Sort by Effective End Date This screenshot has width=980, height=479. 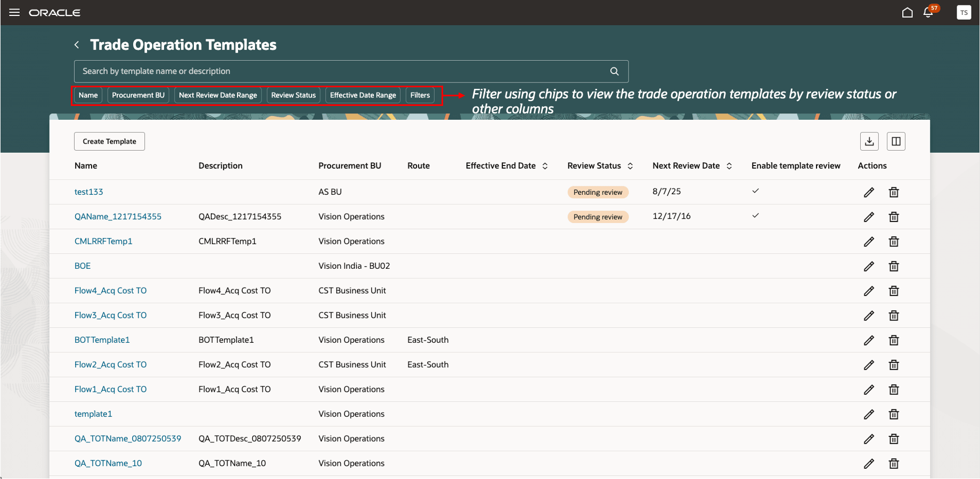click(x=545, y=166)
